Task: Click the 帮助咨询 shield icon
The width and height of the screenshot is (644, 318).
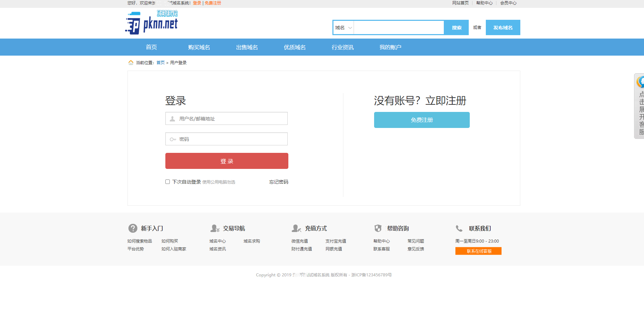Action: (378, 228)
